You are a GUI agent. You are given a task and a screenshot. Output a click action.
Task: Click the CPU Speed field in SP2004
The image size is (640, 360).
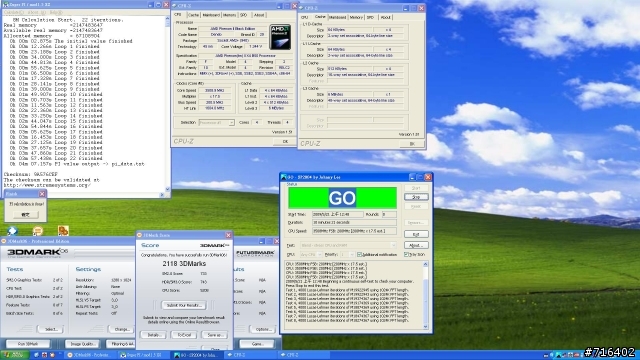(x=354, y=231)
